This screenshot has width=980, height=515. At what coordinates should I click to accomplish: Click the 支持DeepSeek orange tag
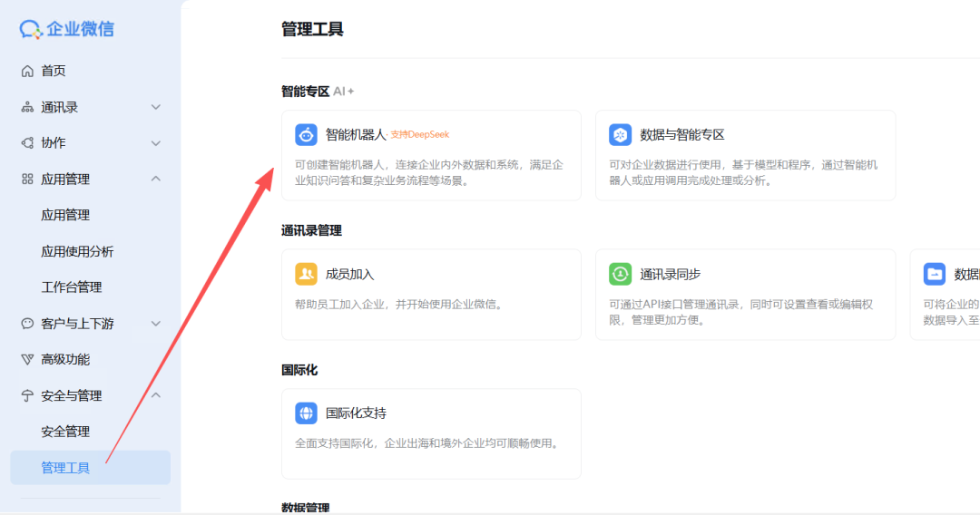click(419, 135)
